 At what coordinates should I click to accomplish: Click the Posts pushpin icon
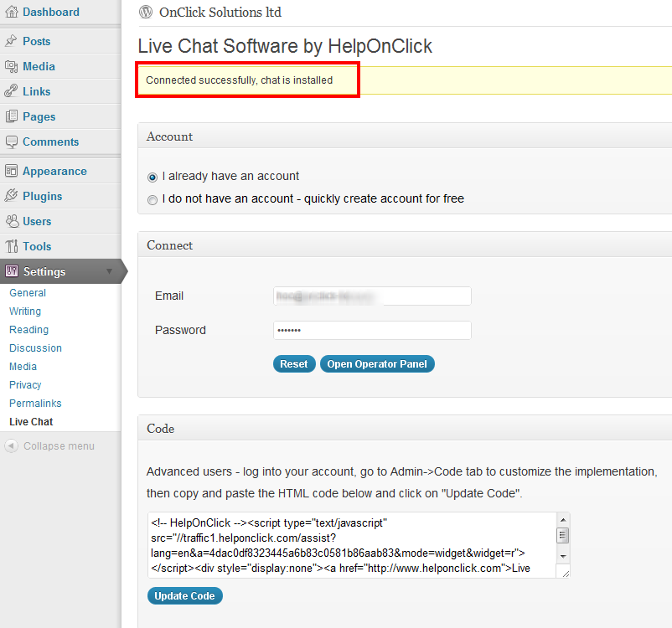[x=11, y=41]
